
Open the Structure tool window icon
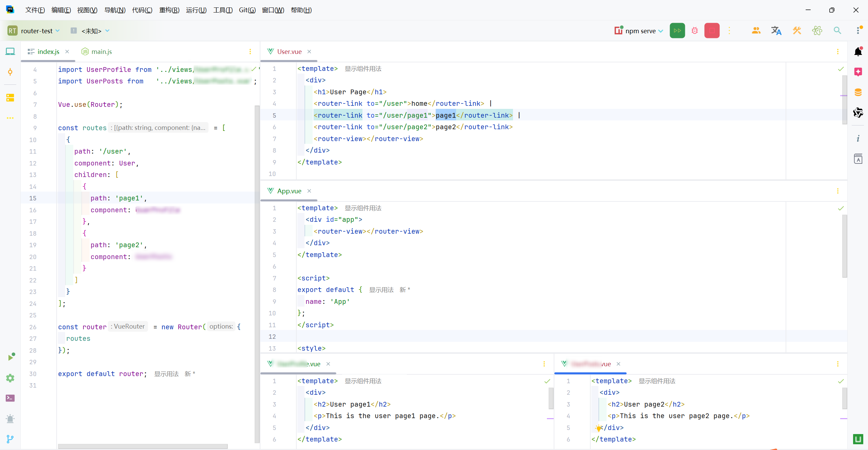point(10,98)
